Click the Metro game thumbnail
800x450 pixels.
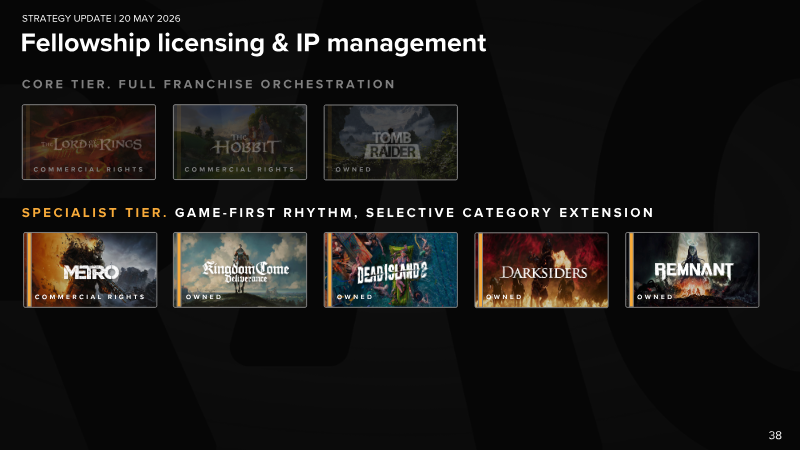pyautogui.click(x=90, y=270)
